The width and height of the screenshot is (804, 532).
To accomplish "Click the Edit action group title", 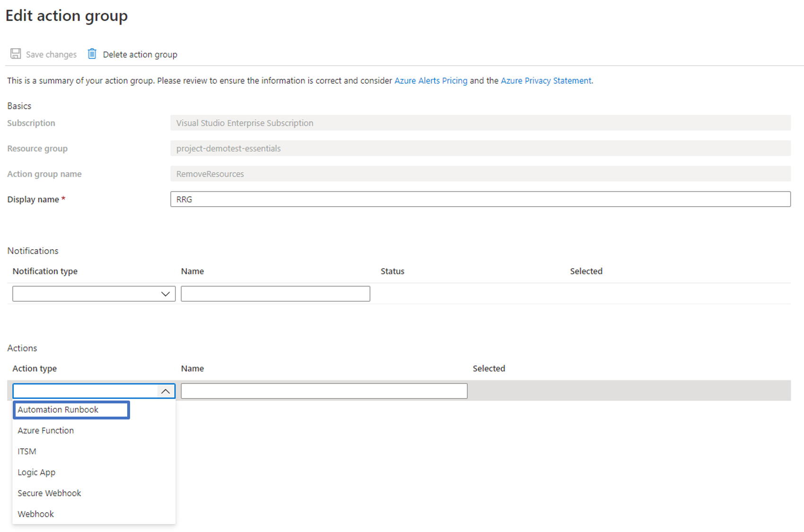I will (67, 16).
